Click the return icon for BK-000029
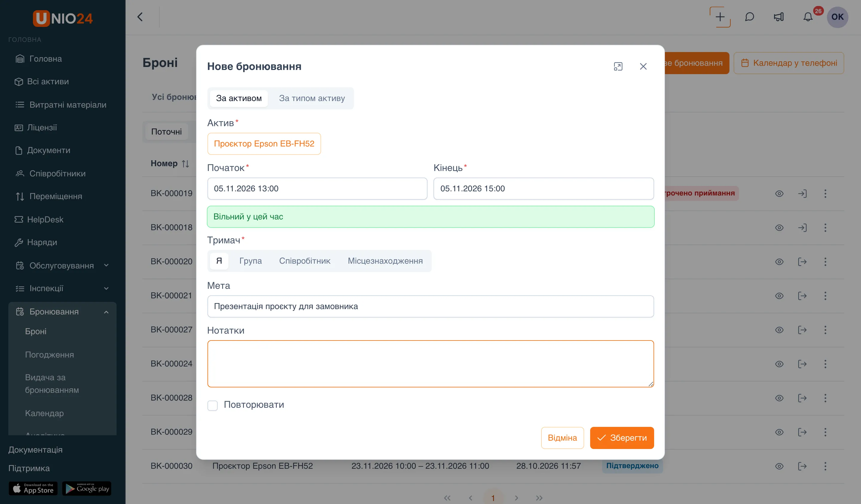The height and width of the screenshot is (504, 861). pyautogui.click(x=802, y=432)
